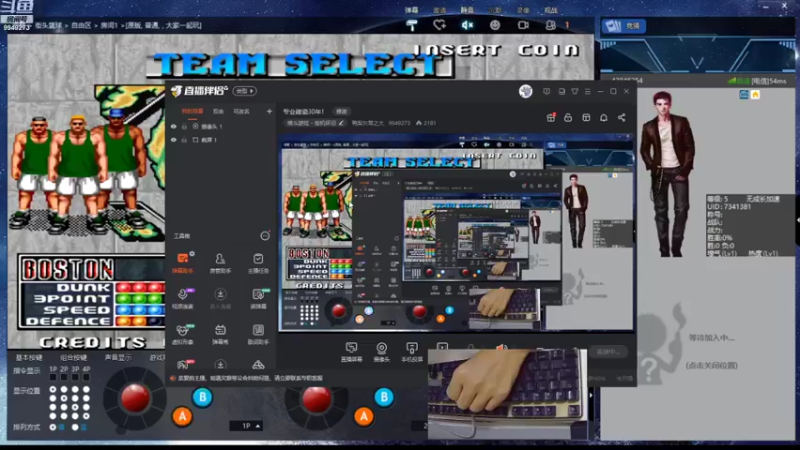The image size is (800, 450).
Task: Toggle the lock on 截屏 1 source
Action: click(184, 140)
